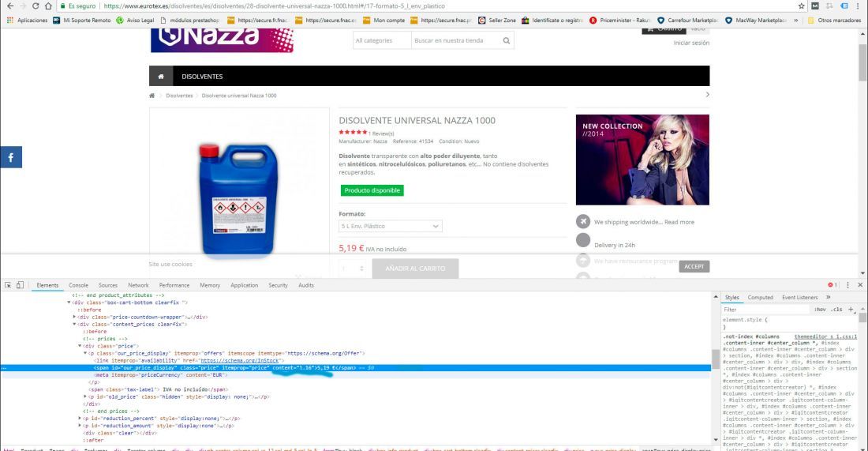Open the Formato dropdown
Viewport: 868px width, 451px height.
tap(391, 226)
